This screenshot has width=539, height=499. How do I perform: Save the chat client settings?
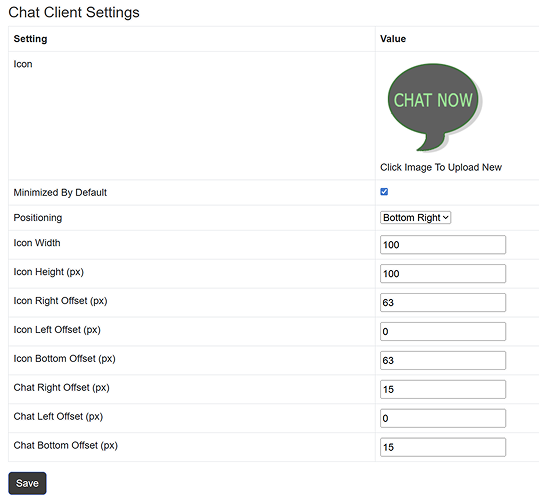coord(27,483)
